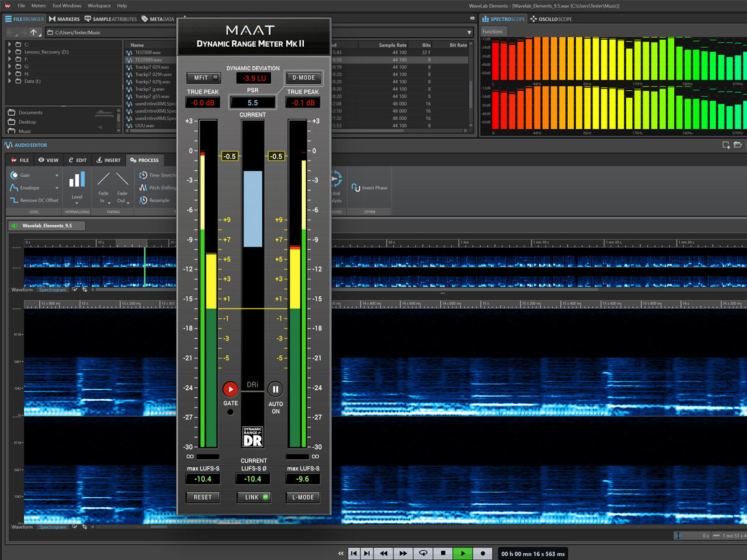Toggle the L-MODE button
Screen dimensions: 747x560
point(303,497)
